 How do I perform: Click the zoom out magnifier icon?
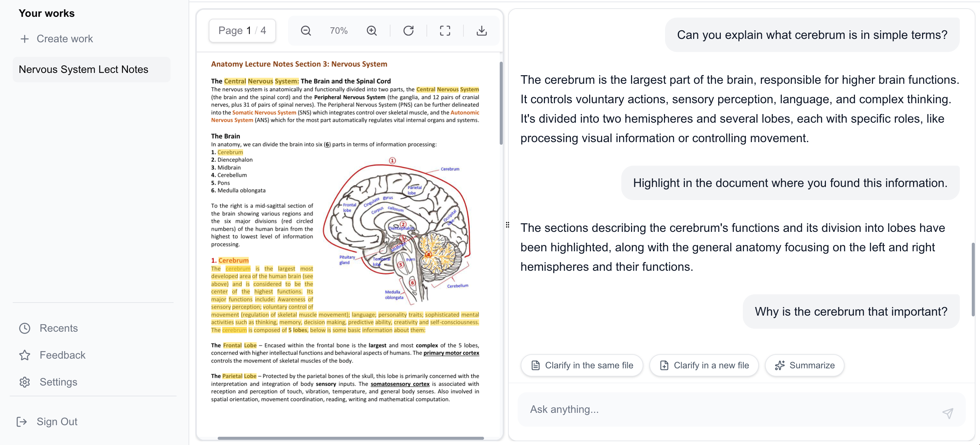pos(306,30)
